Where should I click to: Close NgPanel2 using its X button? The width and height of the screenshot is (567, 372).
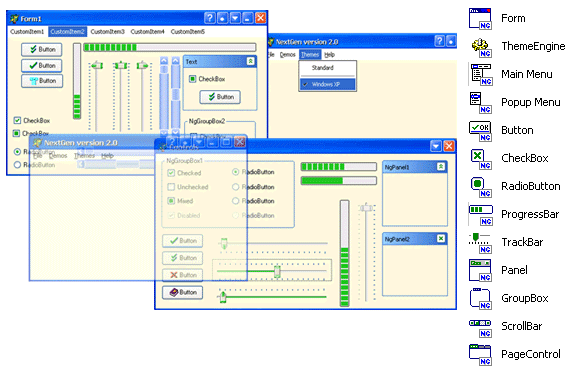[441, 239]
